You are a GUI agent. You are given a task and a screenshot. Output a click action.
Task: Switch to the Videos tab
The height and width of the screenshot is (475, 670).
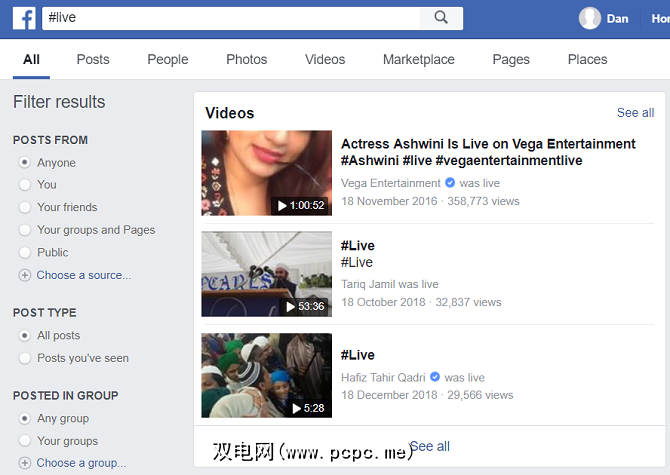coord(325,59)
